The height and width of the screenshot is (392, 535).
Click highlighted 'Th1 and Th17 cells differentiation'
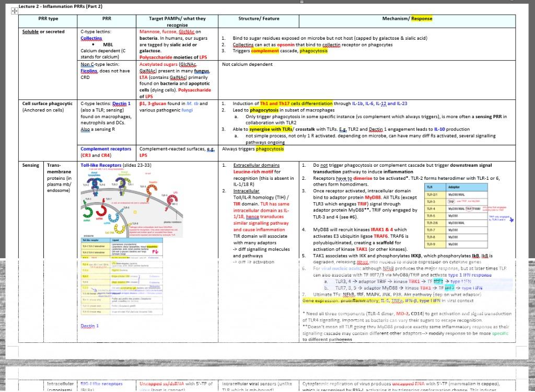pyautogui.click(x=296, y=103)
